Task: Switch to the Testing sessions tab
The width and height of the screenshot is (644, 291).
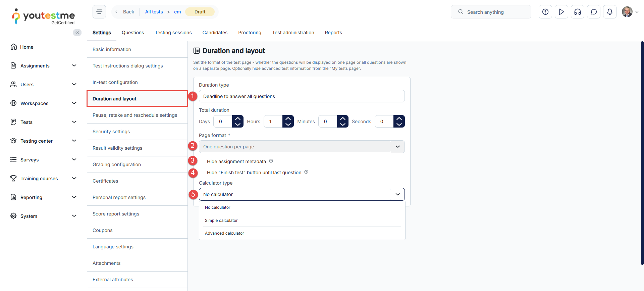Action: (x=173, y=33)
